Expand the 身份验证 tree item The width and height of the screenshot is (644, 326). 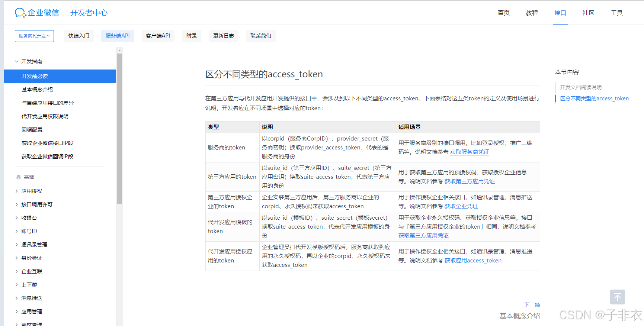(16, 258)
